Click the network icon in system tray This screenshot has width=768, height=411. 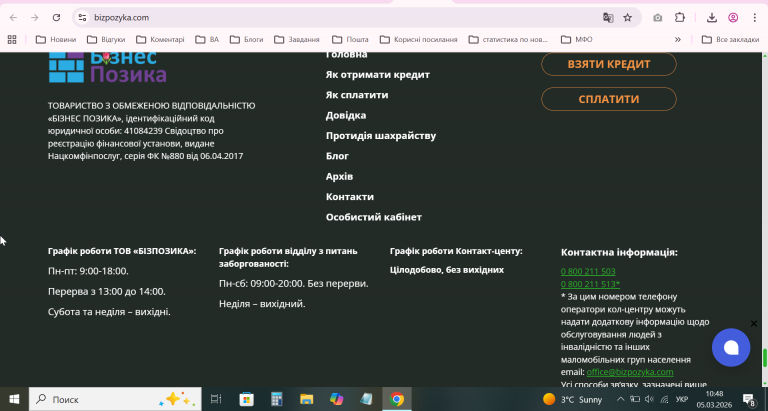(x=665, y=399)
